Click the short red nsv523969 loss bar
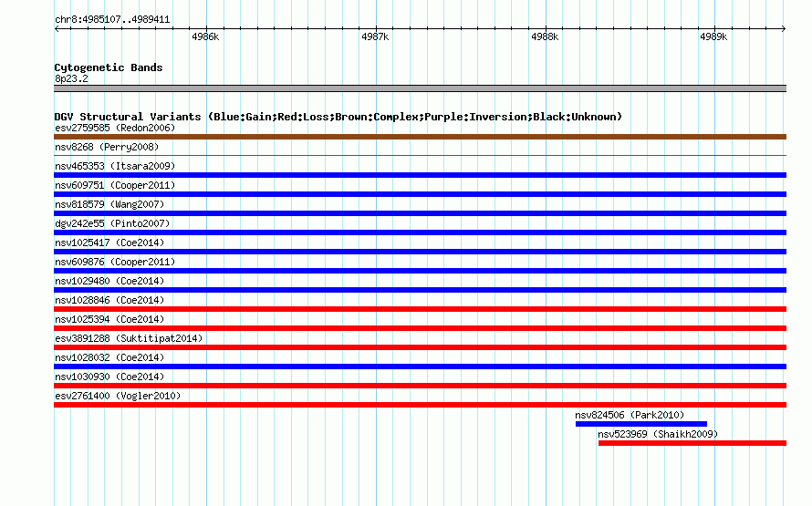Viewport: 812px width, 506px height. pos(692,443)
